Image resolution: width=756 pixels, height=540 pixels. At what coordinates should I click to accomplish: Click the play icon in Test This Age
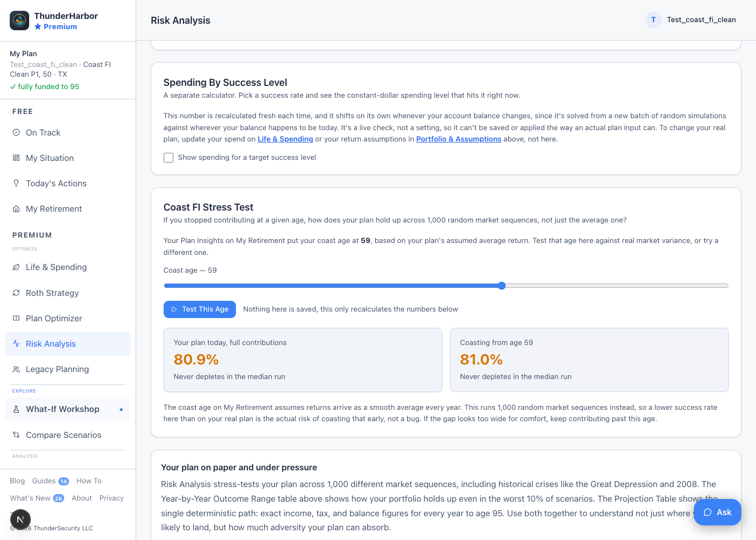pyautogui.click(x=174, y=309)
